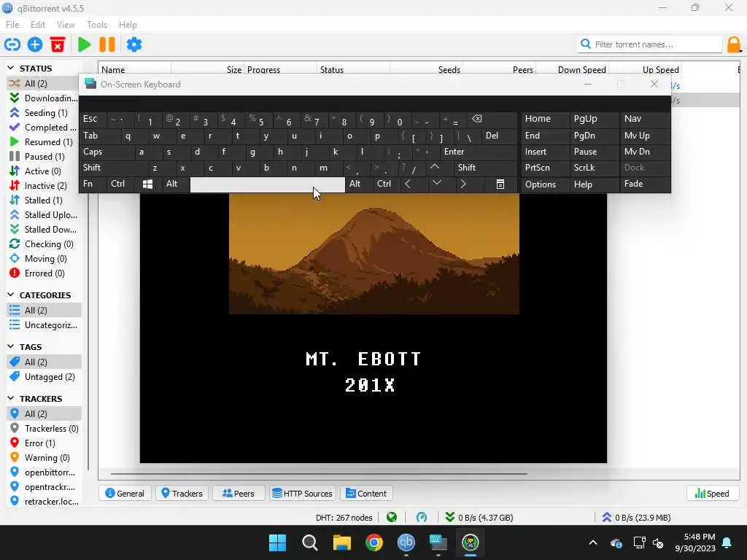The height and width of the screenshot is (560, 747).
Task: Select the Checking (0) filter
Action: (x=43, y=244)
